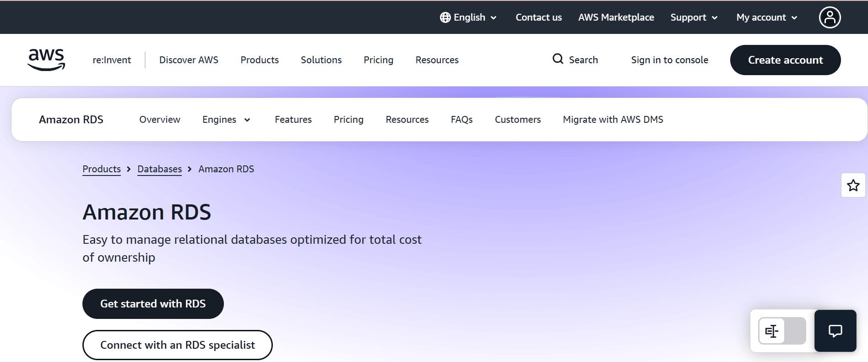This screenshot has width=868, height=362.
Task: Click Databases breadcrumb link
Action: click(x=159, y=169)
